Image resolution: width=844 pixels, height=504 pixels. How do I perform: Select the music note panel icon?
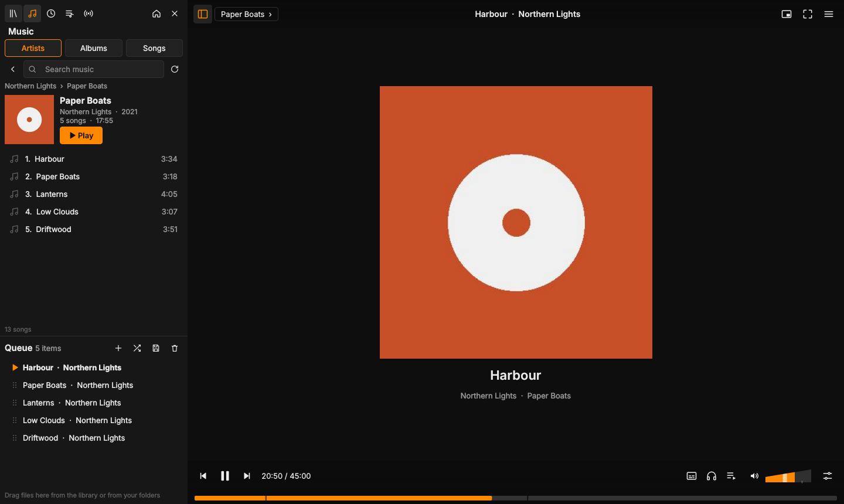point(32,13)
